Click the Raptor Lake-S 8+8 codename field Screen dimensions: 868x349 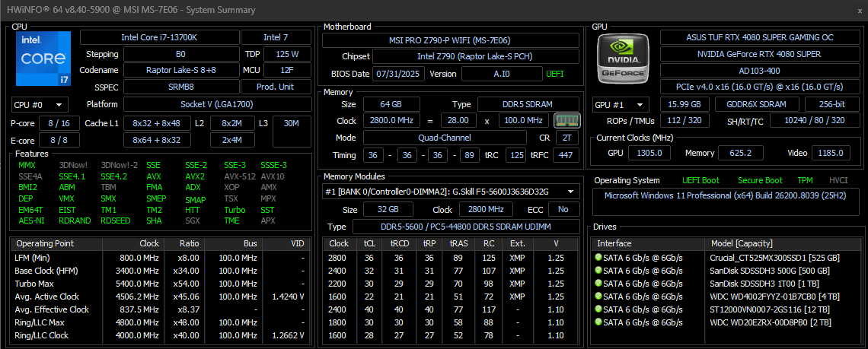click(x=180, y=70)
